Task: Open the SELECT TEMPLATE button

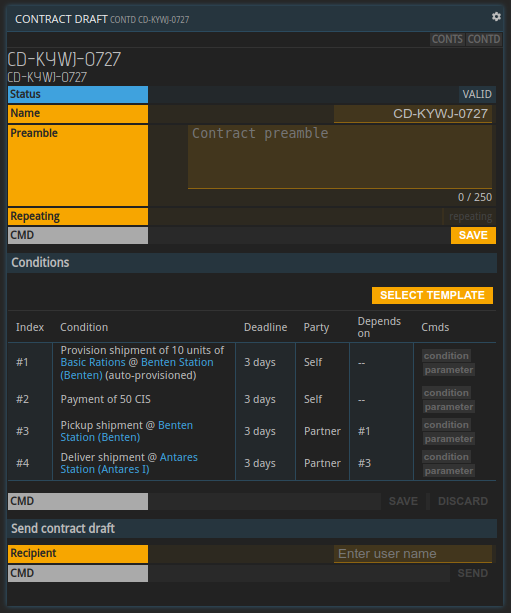Action: coord(432,295)
